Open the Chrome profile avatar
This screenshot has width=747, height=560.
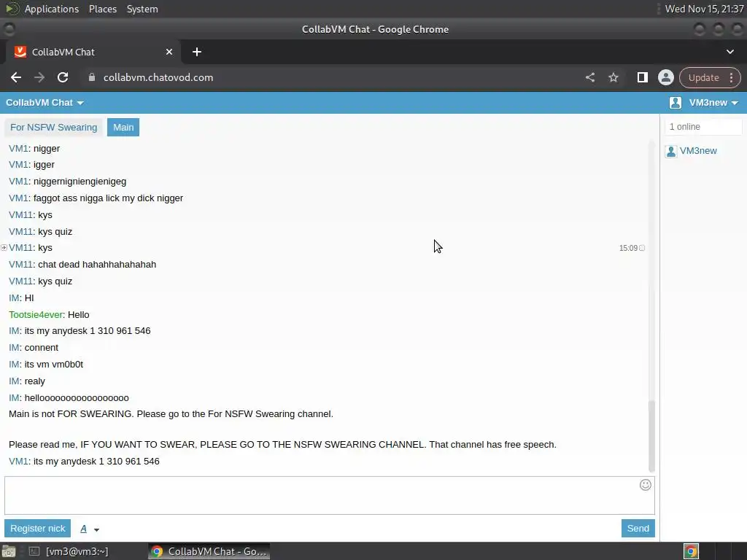coord(665,77)
